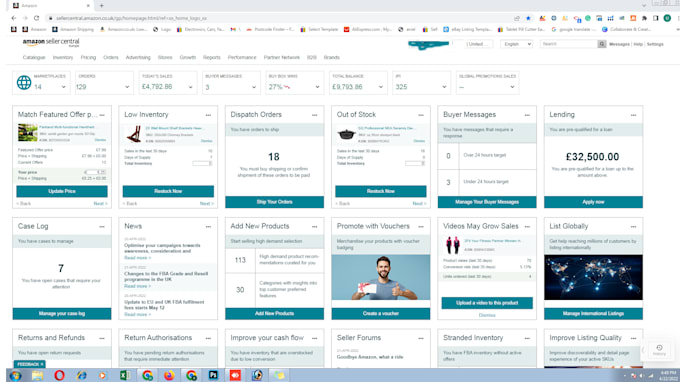Click inside the header Search field

(569, 44)
